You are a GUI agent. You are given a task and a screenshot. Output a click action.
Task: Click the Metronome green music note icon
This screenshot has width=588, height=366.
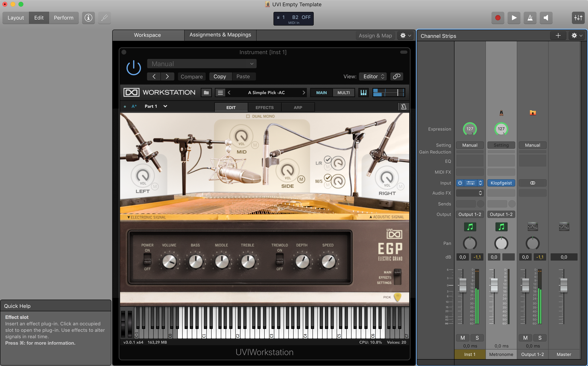[501, 227]
